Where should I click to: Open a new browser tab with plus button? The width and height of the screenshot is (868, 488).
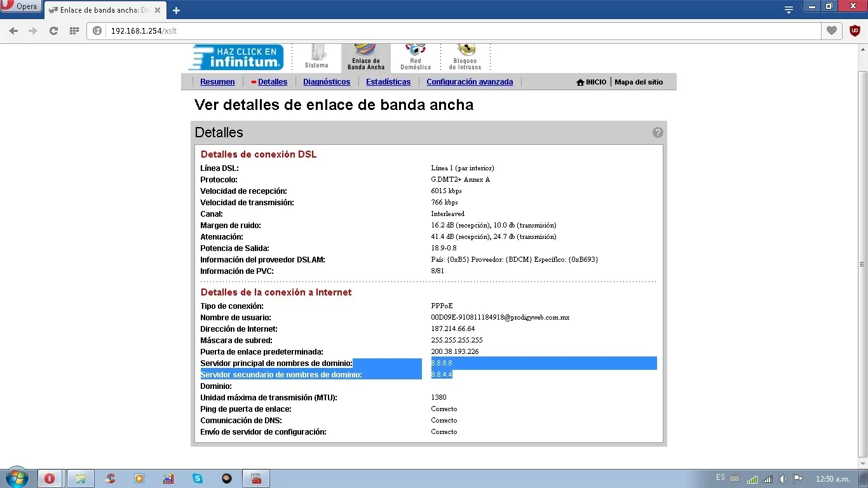176,10
